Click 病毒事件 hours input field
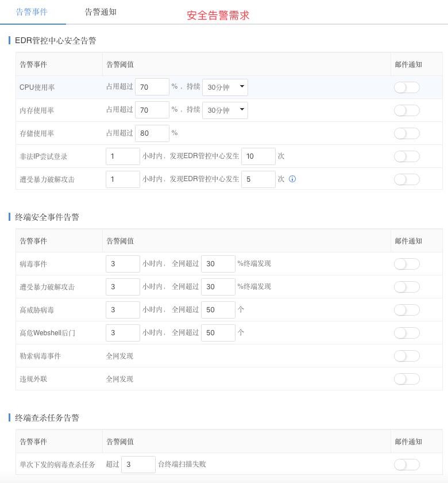The height and width of the screenshot is (483, 448). click(x=123, y=264)
